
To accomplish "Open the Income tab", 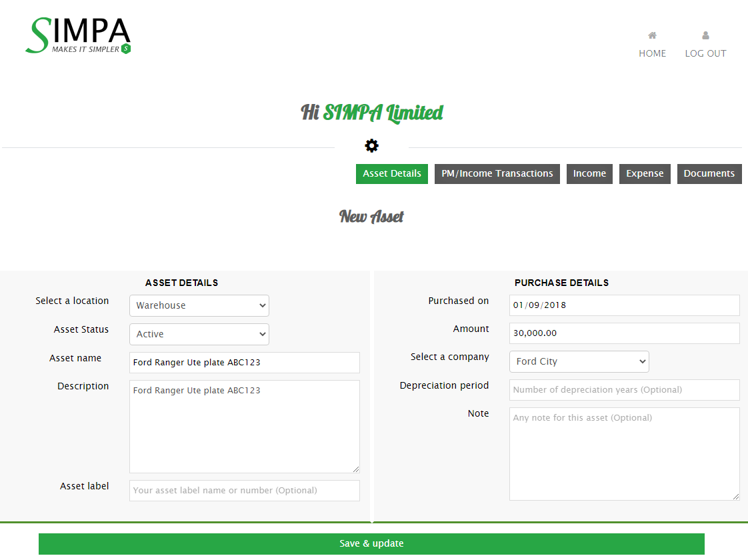I will pos(589,173).
